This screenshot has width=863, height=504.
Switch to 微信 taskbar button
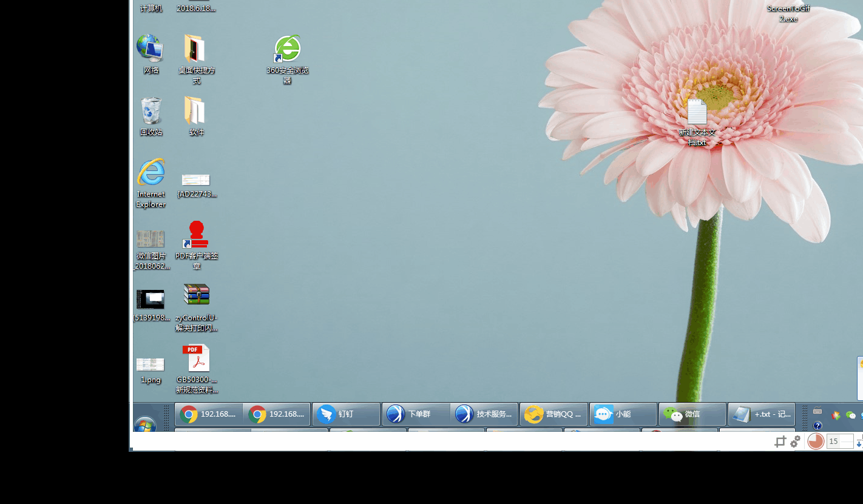click(692, 414)
